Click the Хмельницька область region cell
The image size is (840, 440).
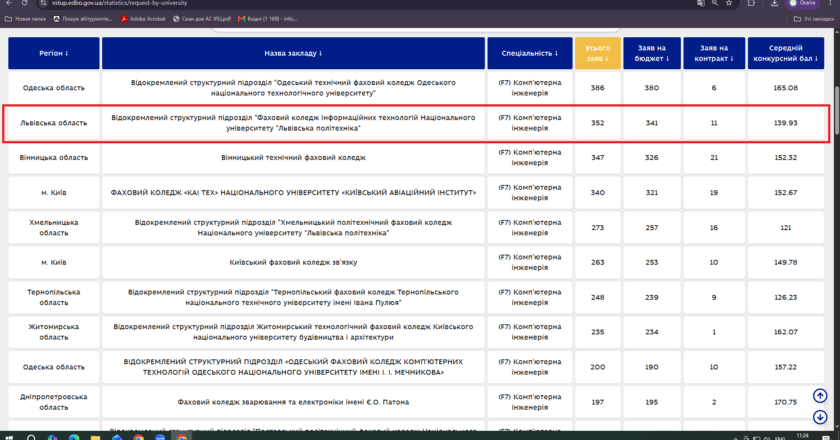54,227
